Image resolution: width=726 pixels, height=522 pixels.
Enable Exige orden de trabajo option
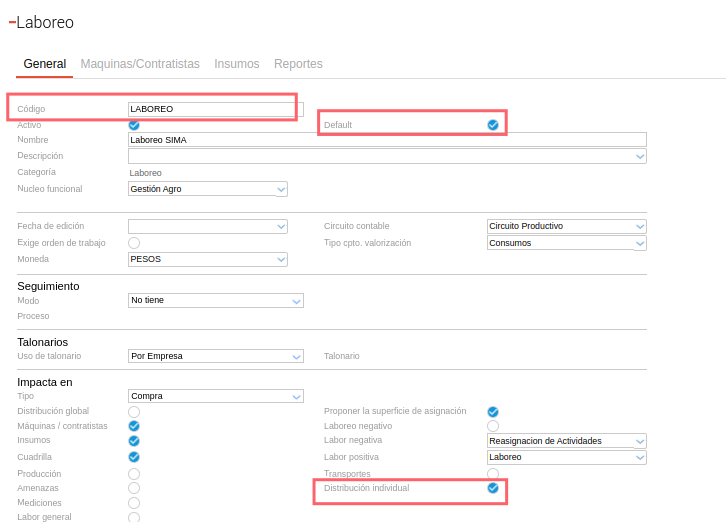134,243
